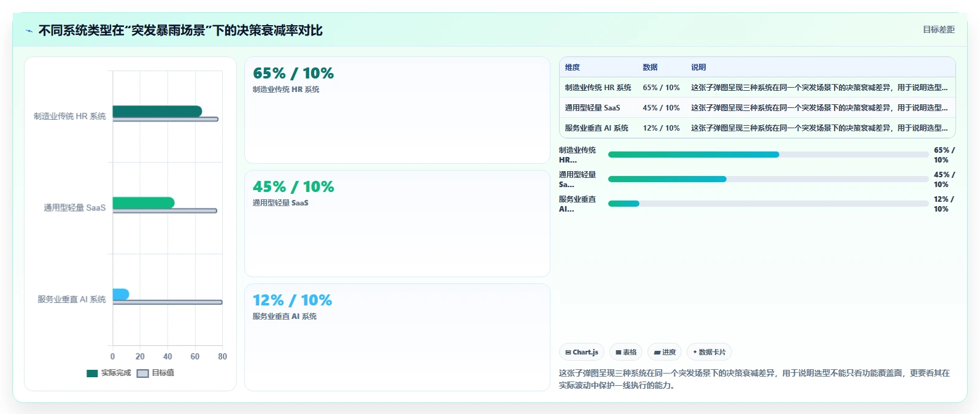Click the 服务业垂直 AI... progress label
This screenshot has height=414, width=980.
[577, 204]
